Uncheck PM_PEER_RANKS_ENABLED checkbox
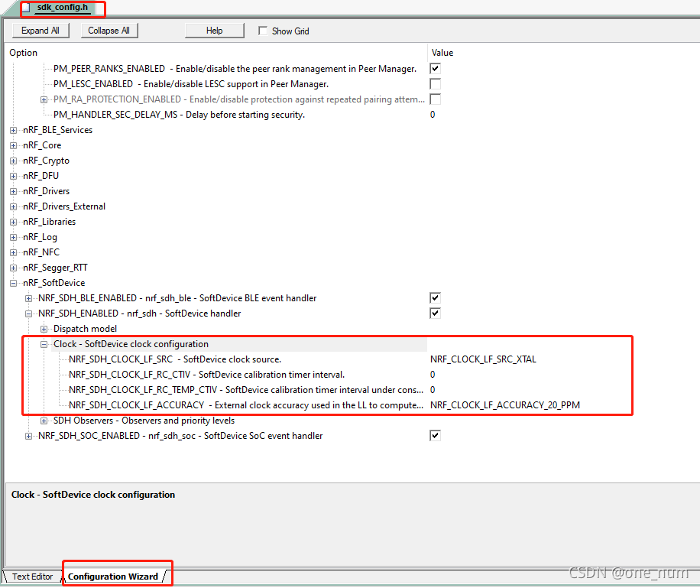This screenshot has height=588, width=700. pos(436,68)
